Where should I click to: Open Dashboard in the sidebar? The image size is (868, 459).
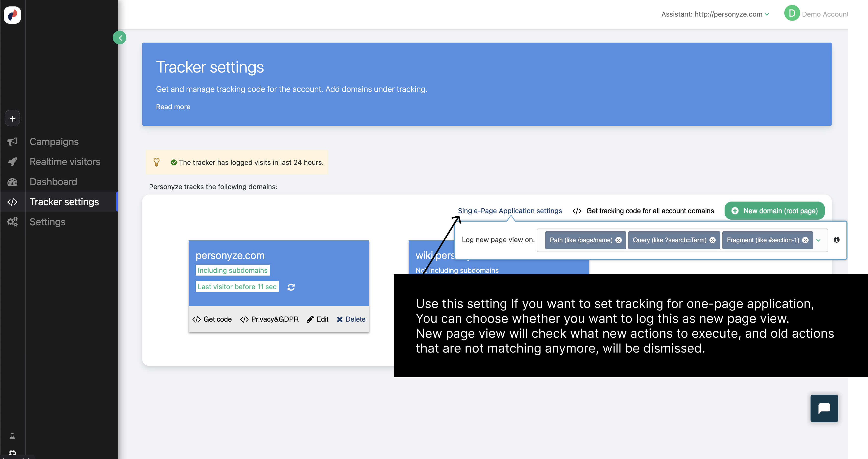(53, 182)
